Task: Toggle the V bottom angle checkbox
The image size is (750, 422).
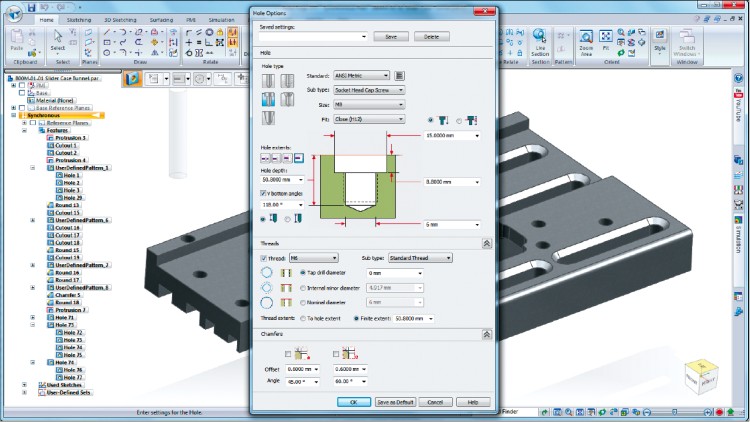Action: pyautogui.click(x=264, y=193)
